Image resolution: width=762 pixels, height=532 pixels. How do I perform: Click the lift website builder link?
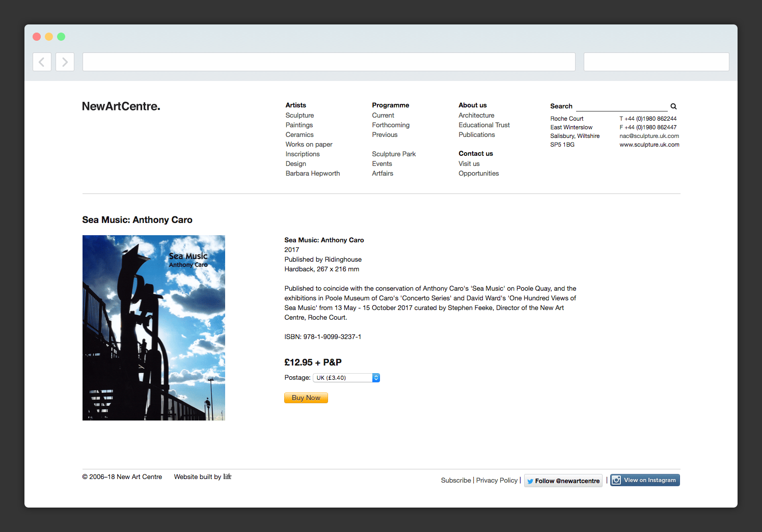[x=227, y=477]
